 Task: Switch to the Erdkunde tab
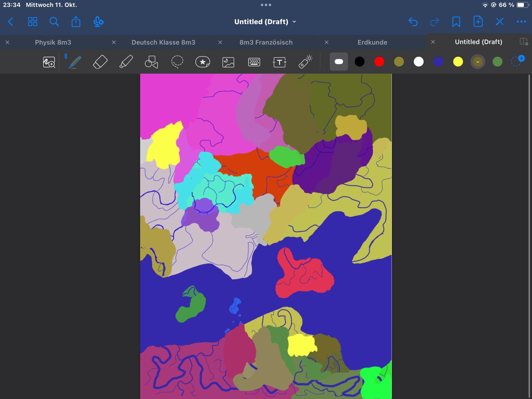click(x=372, y=42)
